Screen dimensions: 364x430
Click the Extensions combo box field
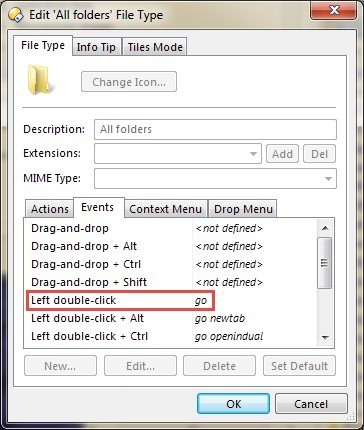(x=178, y=154)
